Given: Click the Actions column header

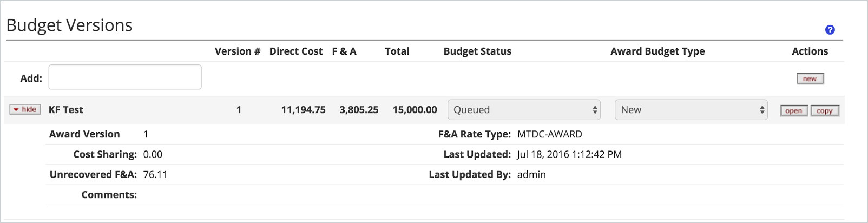Looking at the screenshot, I should coord(810,51).
